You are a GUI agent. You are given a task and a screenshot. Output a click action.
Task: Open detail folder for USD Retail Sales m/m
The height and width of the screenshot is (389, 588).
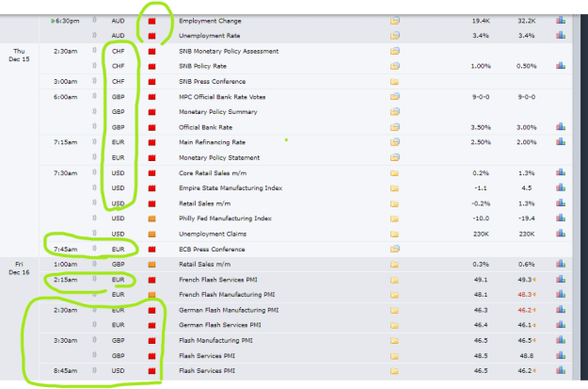(x=394, y=203)
